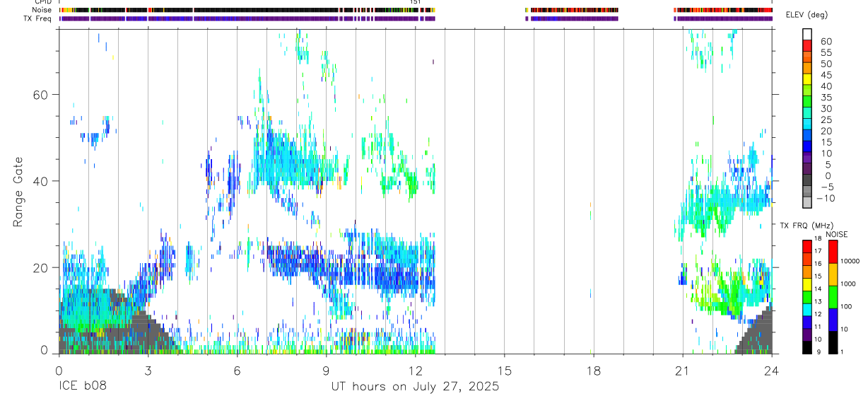Click the pure blue 10–15 degree ELEV swatch
Screen dimensions: 868x401
point(807,147)
